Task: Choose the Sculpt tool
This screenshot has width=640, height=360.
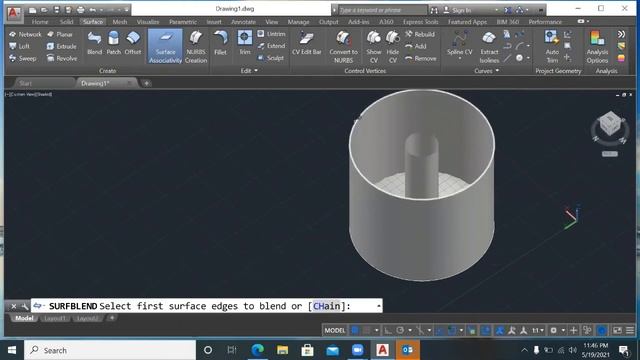Action: click(x=271, y=58)
